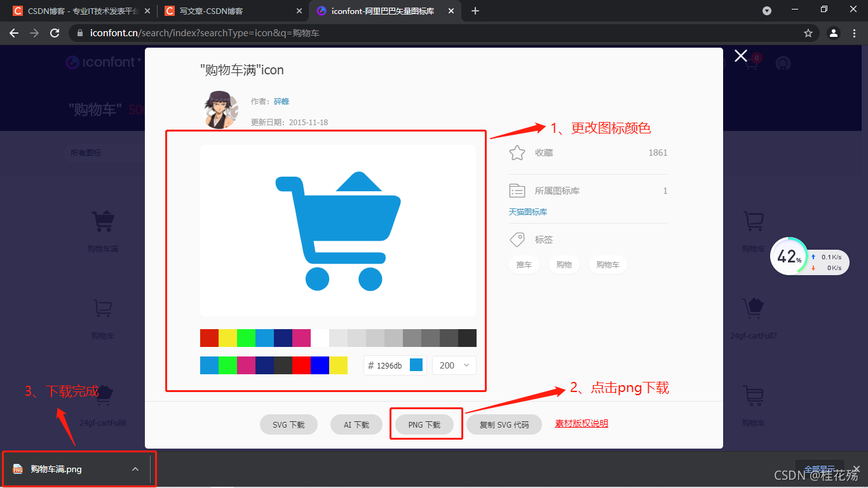Image resolution: width=868 pixels, height=488 pixels.
Task: Click the 标签 tag icon
Action: pos(517,240)
